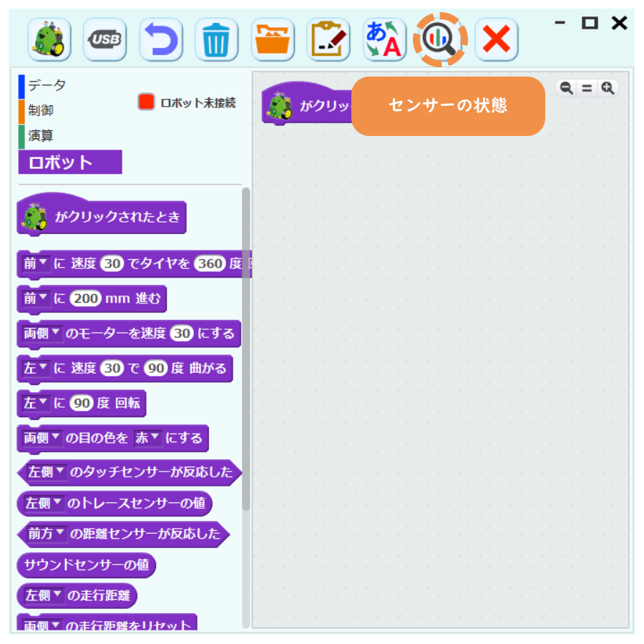Open 前 dropdown in the 200 mm 進む block
The image size is (644, 644).
36,298
